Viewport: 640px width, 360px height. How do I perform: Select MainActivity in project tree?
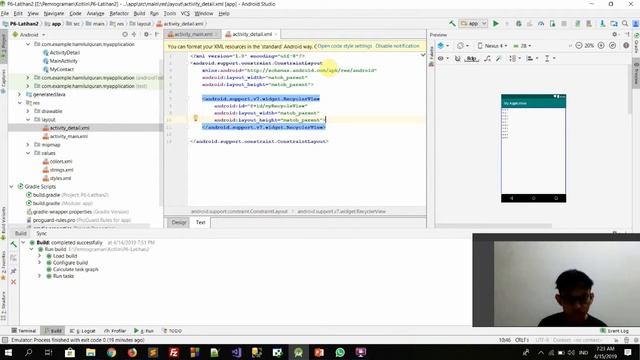pyautogui.click(x=63, y=61)
